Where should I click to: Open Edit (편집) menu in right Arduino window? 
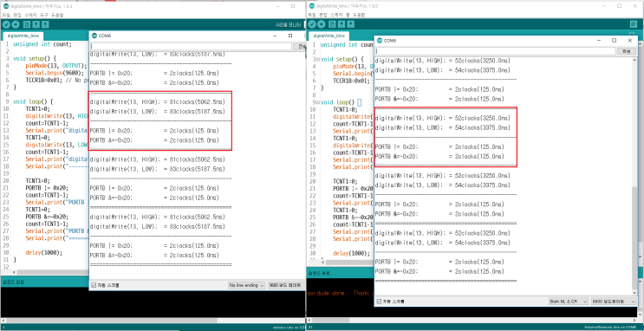click(x=323, y=15)
